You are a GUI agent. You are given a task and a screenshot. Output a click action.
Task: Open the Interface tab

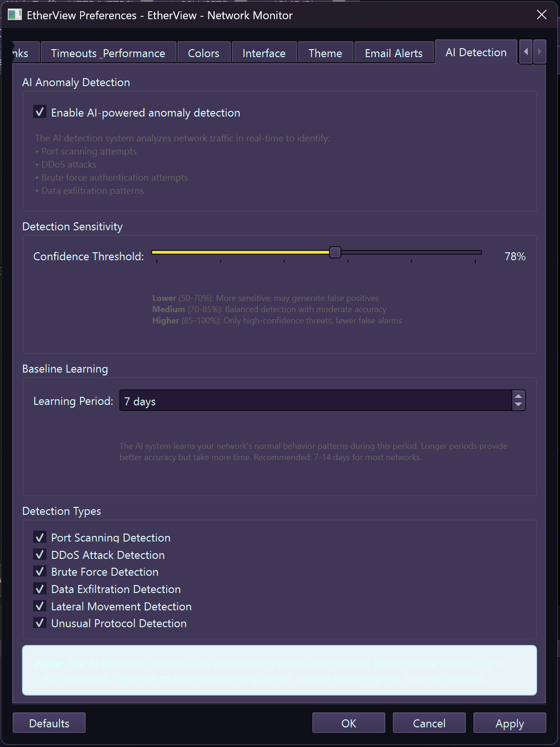(x=264, y=53)
